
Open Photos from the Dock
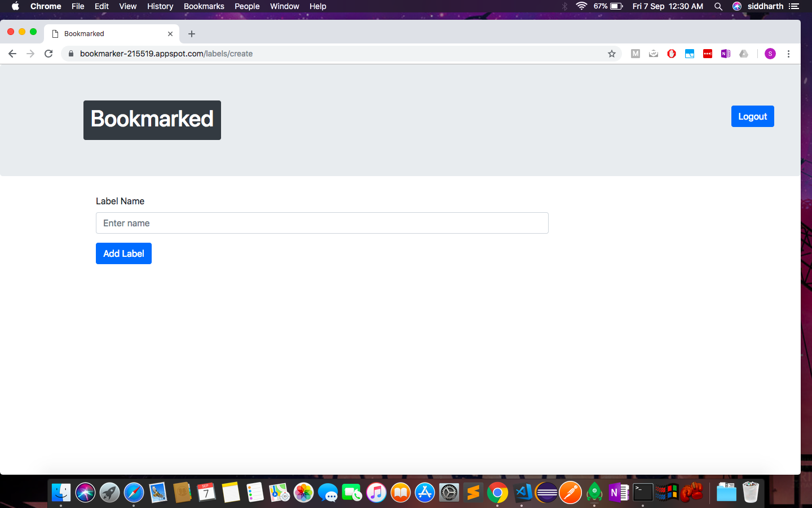point(303,493)
